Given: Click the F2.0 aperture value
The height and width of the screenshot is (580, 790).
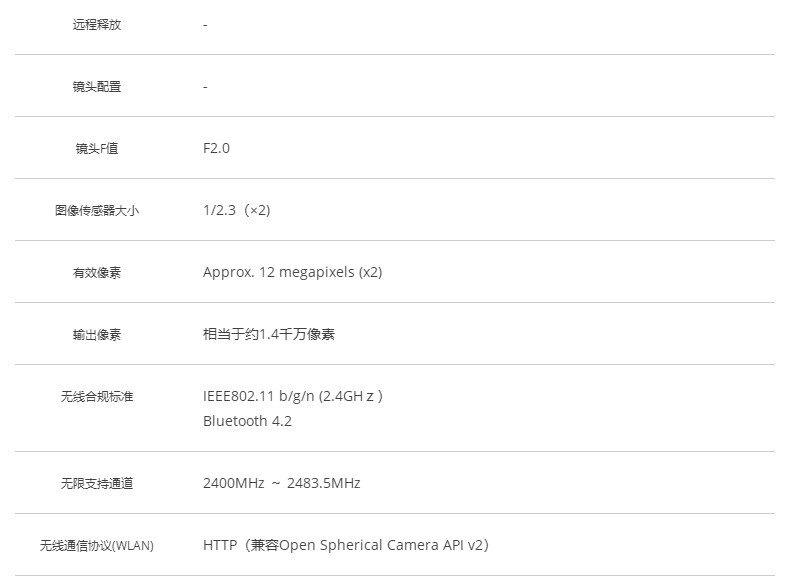Looking at the screenshot, I should [x=216, y=148].
